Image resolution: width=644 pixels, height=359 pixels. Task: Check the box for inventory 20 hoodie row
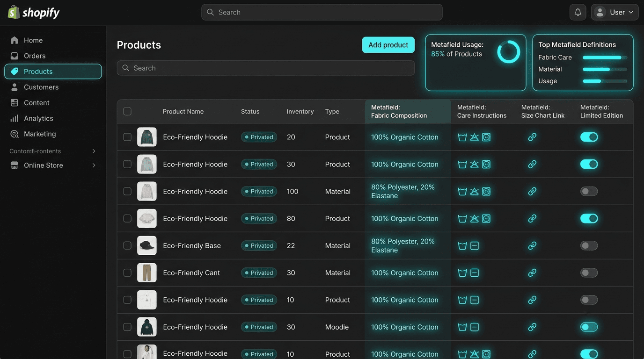point(127,137)
